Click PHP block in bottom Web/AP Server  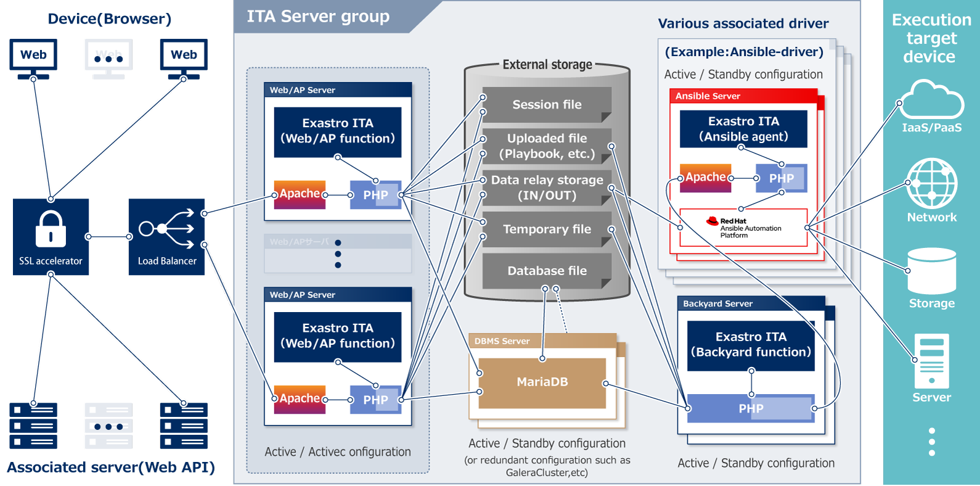(x=375, y=400)
